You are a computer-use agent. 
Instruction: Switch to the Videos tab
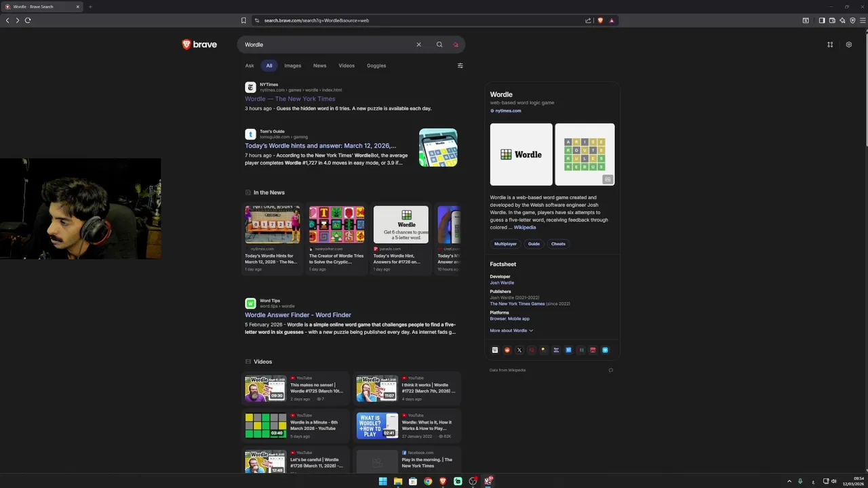(x=347, y=66)
